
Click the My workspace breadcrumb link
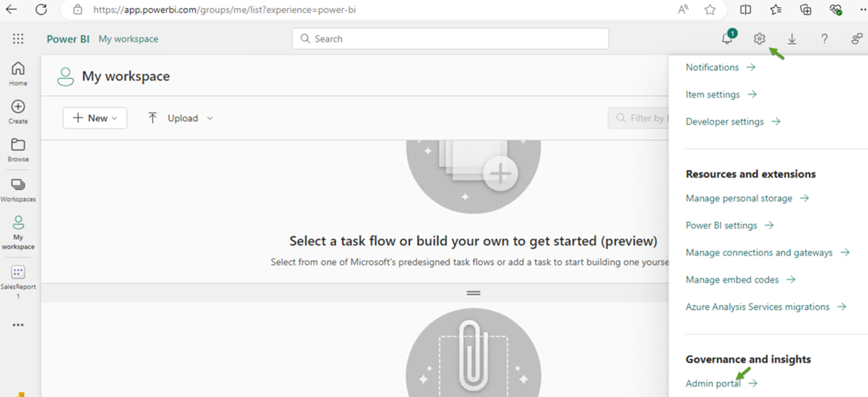click(x=128, y=39)
